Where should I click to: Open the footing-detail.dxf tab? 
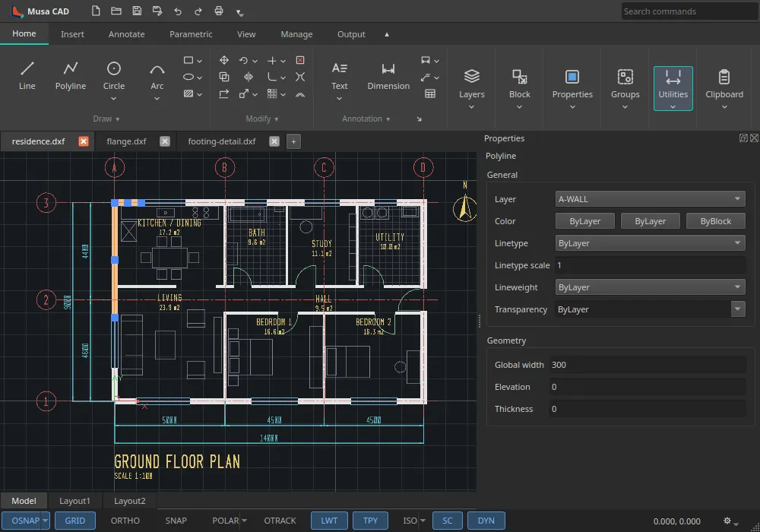pos(222,141)
